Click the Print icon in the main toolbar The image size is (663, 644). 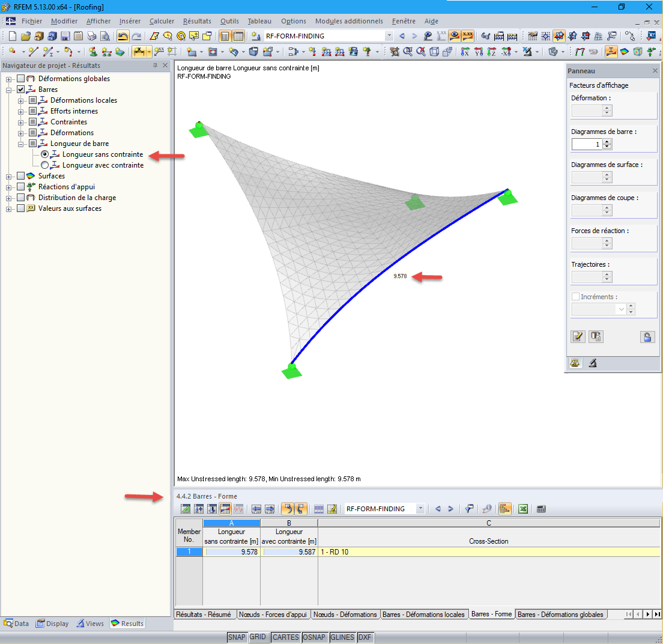click(92, 36)
